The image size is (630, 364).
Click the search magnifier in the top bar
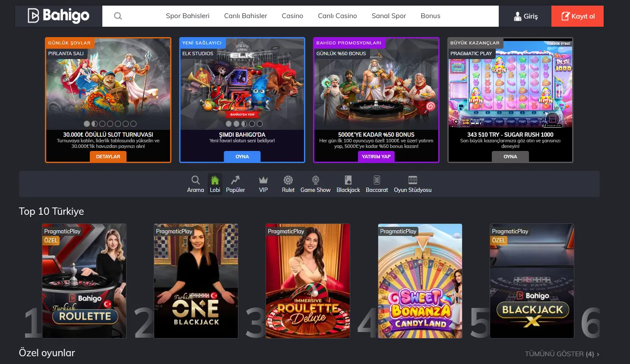117,16
